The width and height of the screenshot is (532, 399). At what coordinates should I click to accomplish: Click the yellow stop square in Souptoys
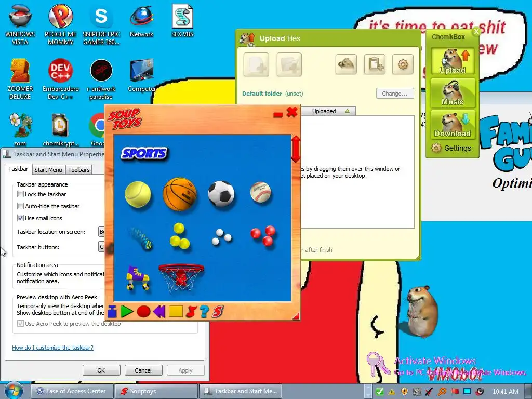pyautogui.click(x=176, y=312)
